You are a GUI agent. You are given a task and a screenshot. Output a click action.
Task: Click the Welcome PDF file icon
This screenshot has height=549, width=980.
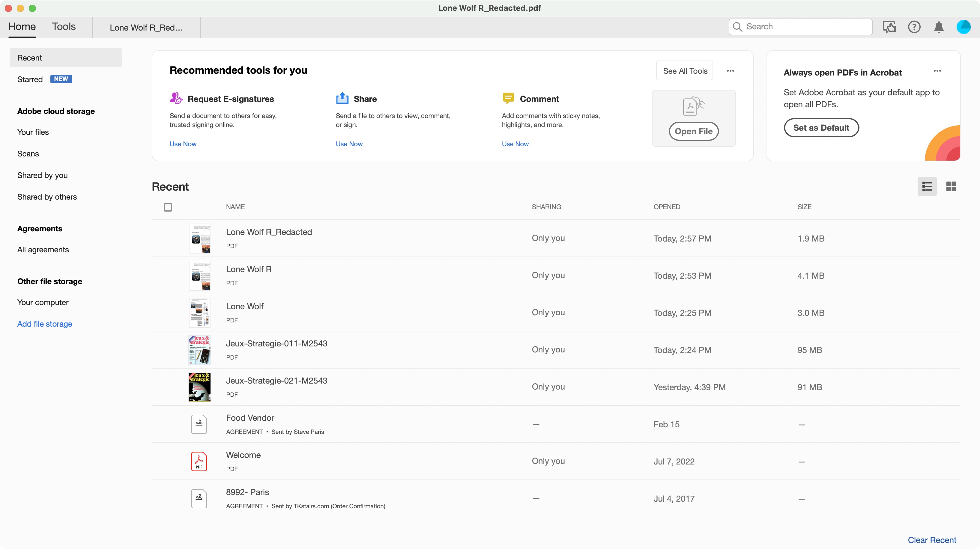click(x=199, y=461)
